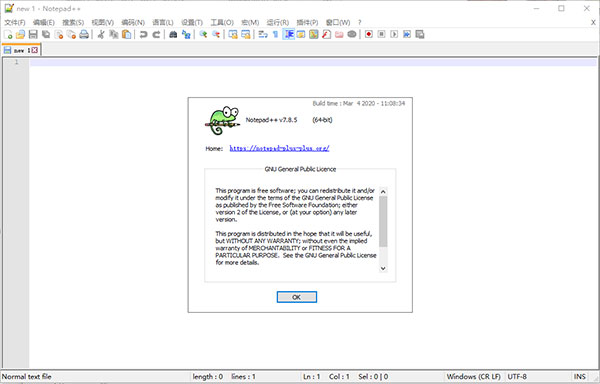
Task: Click the Open file folder icon
Action: (20, 35)
